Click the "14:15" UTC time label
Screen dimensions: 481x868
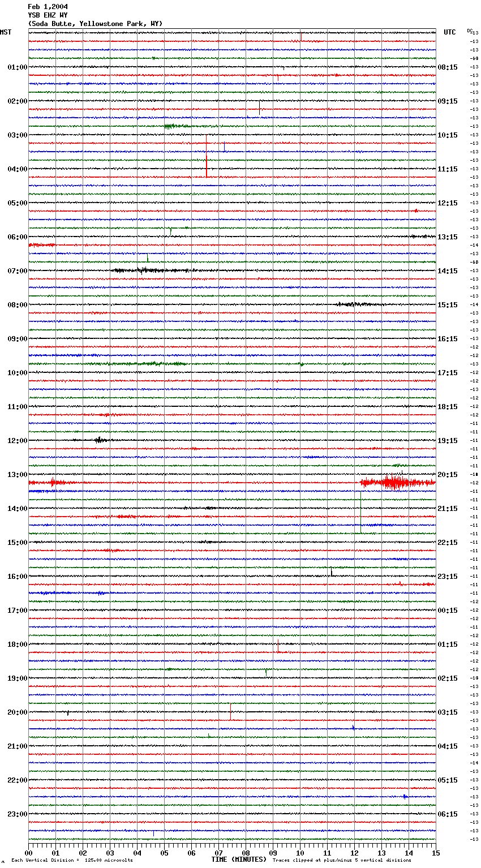pyautogui.click(x=448, y=271)
